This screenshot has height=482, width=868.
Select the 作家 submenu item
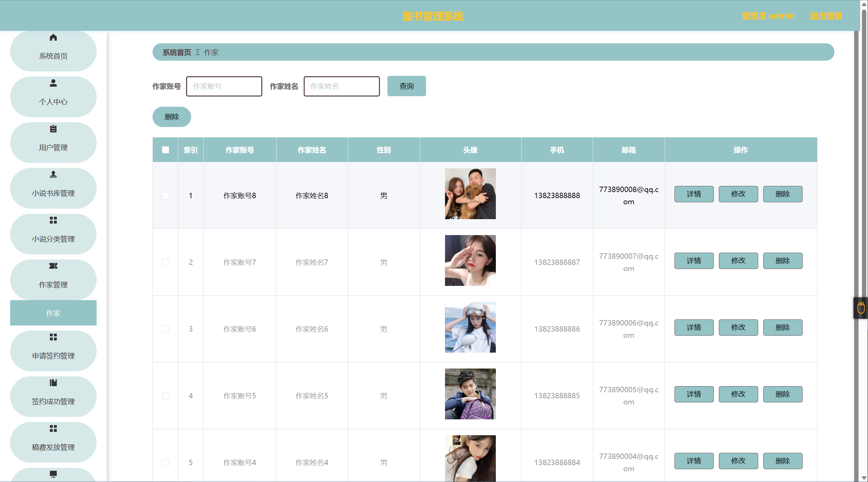click(x=53, y=313)
